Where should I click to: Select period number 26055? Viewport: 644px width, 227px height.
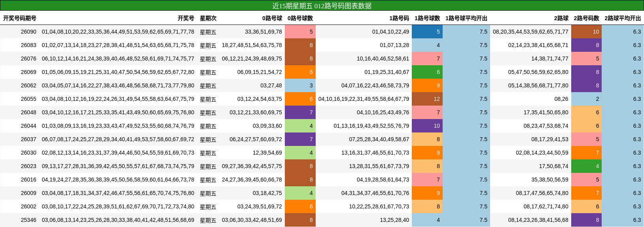[x=28, y=99]
